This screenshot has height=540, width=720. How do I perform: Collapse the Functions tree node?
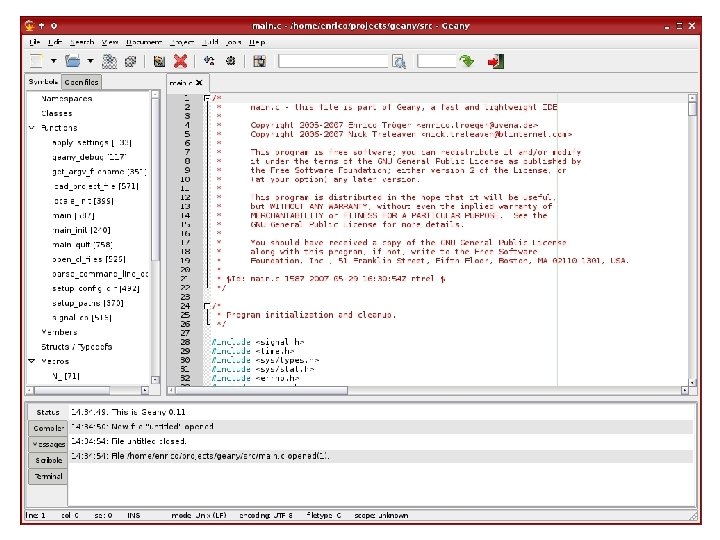point(32,128)
